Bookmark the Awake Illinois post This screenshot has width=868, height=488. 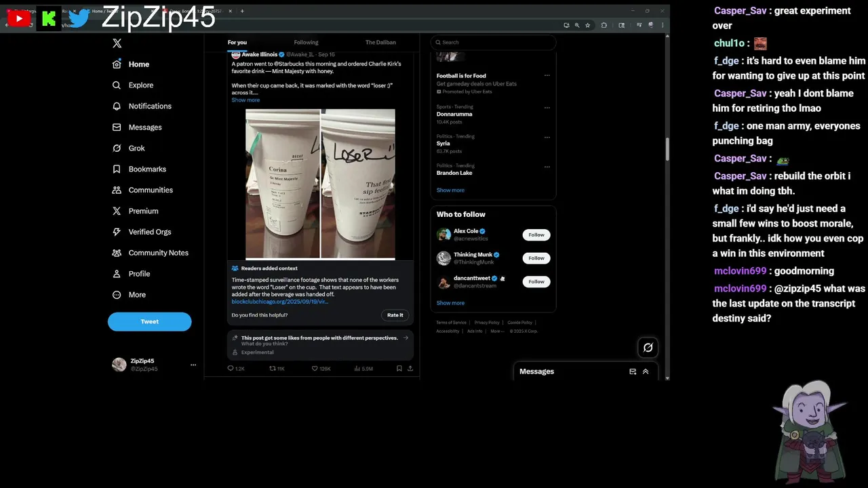point(399,369)
